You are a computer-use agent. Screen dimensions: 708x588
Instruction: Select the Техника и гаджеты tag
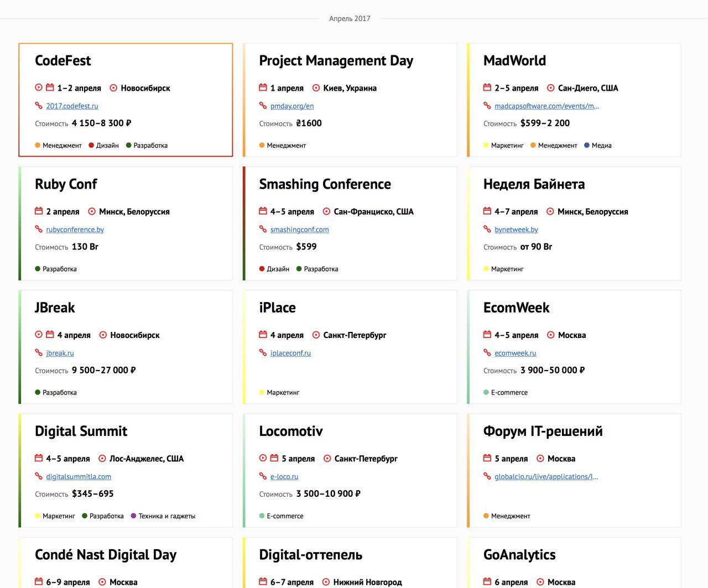(163, 516)
